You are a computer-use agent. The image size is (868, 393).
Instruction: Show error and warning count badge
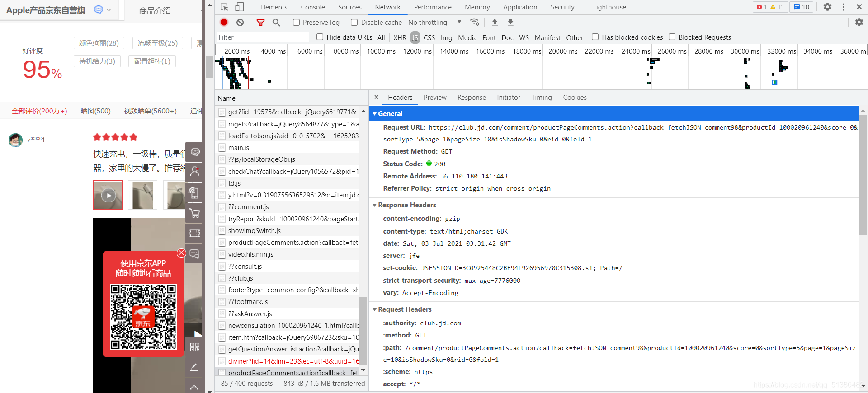770,7
